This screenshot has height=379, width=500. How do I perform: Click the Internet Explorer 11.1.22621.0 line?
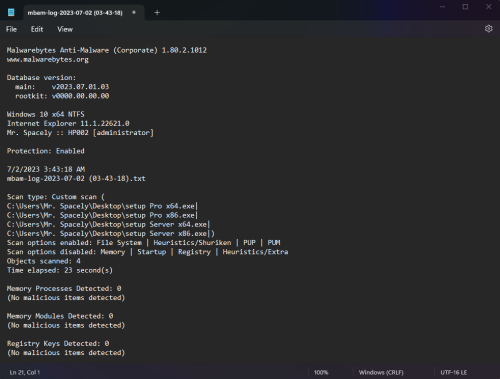[68, 123]
